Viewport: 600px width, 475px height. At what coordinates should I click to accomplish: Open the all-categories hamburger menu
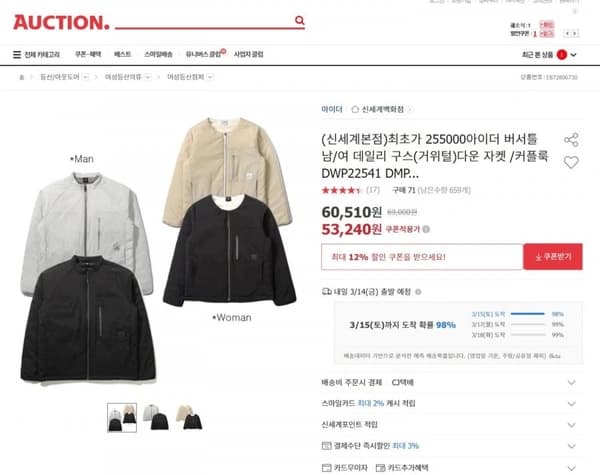[17, 55]
